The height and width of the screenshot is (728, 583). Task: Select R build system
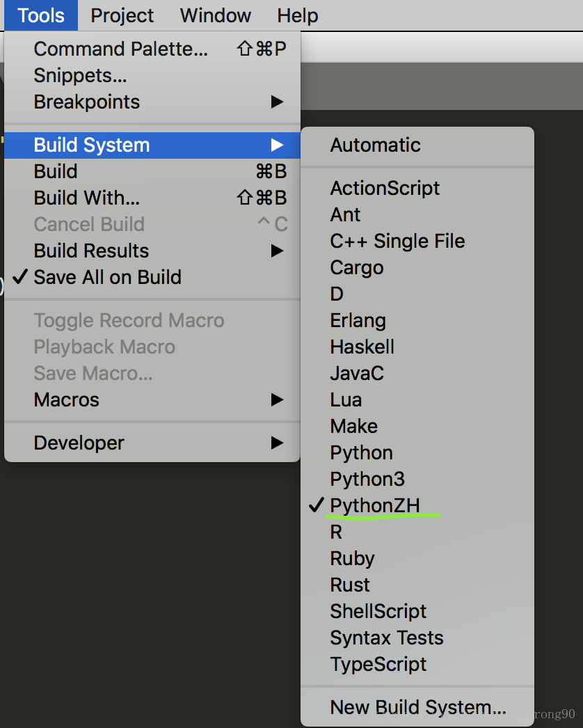coord(417,532)
